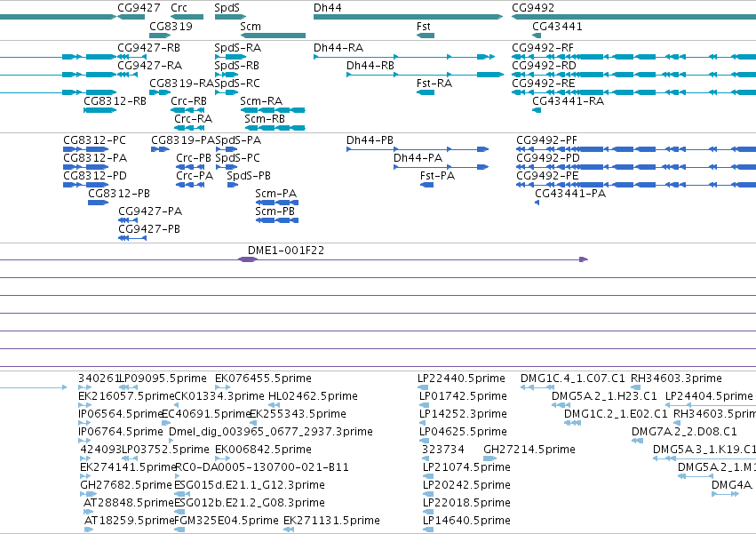This screenshot has height=534, width=756.
Task: Click protein CG43441-PA
Action: (x=537, y=203)
